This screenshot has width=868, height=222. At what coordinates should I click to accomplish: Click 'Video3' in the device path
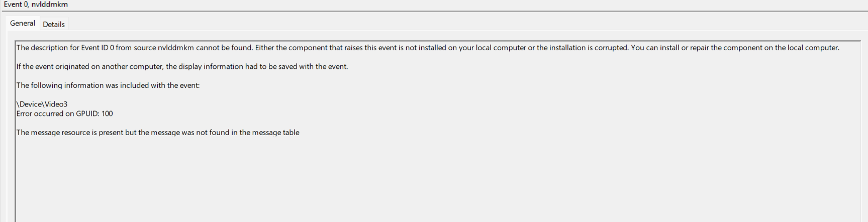[x=56, y=104]
